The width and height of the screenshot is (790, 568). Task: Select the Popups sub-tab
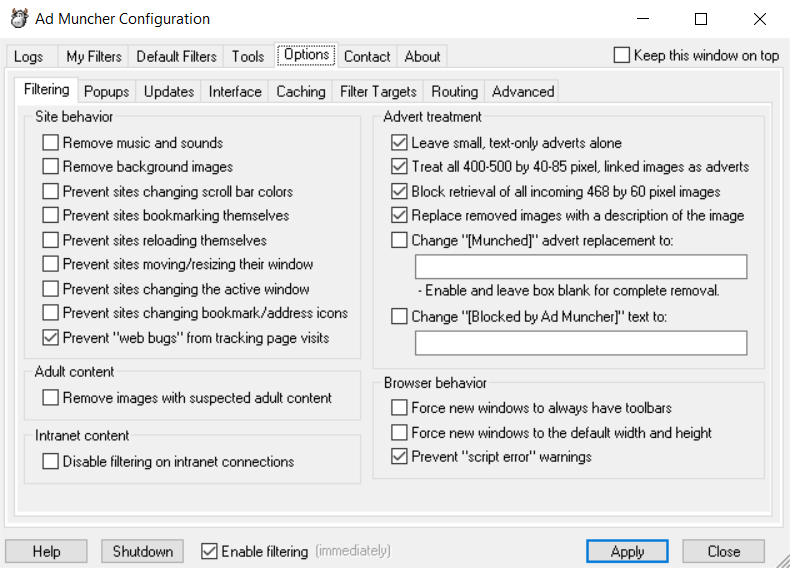pos(106,92)
